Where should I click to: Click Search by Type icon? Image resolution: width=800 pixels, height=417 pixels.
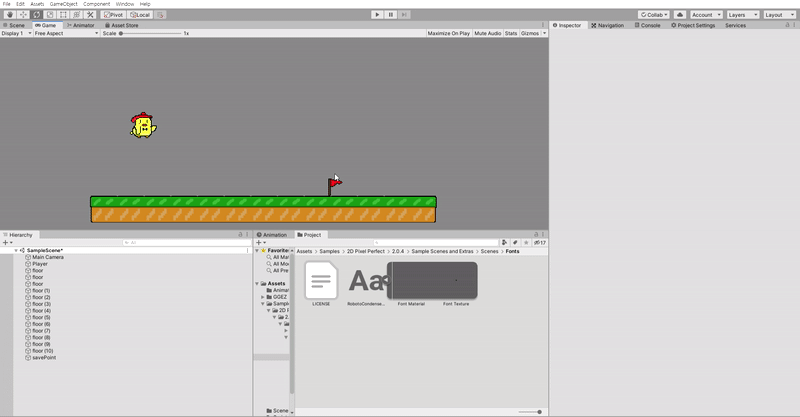click(x=504, y=243)
